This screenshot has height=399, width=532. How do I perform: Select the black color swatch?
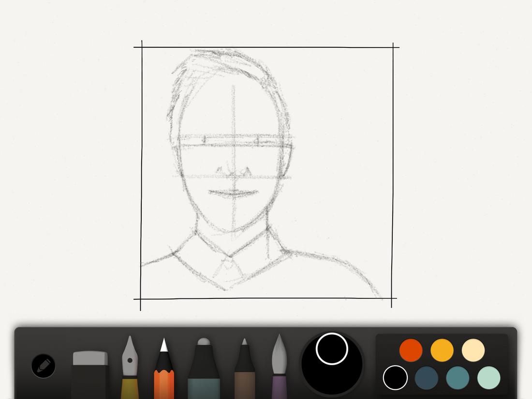coord(395,379)
